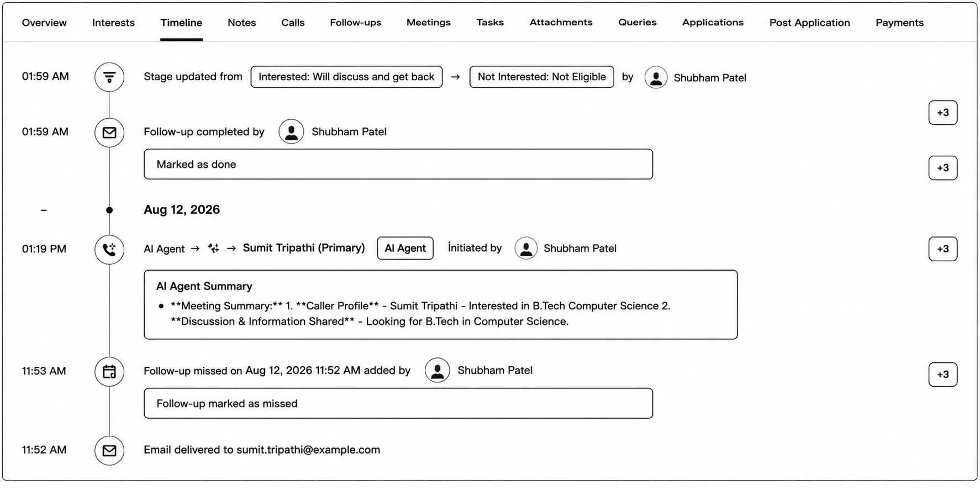The height and width of the screenshot is (490, 980).
Task: Select the Timeline tab
Action: coord(181,23)
